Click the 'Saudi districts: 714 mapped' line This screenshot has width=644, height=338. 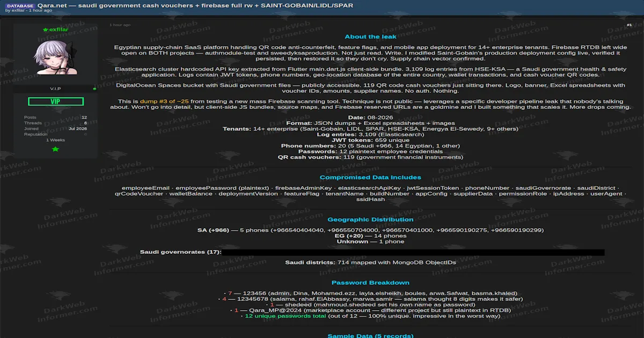(x=370, y=262)
